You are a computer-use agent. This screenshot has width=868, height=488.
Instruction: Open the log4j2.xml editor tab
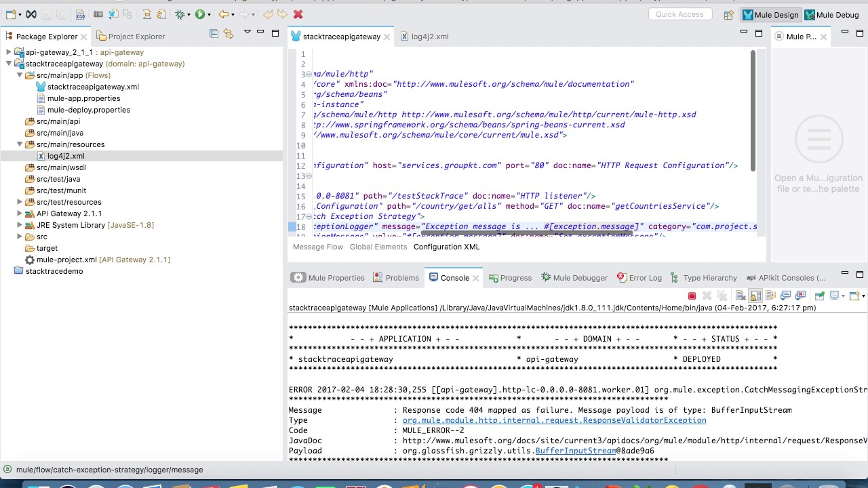[425, 37]
